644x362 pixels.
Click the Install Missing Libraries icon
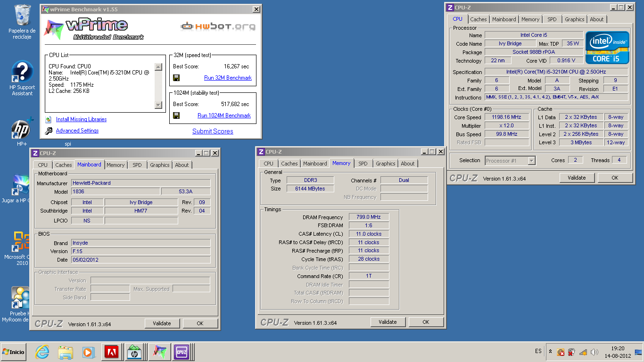tap(49, 120)
